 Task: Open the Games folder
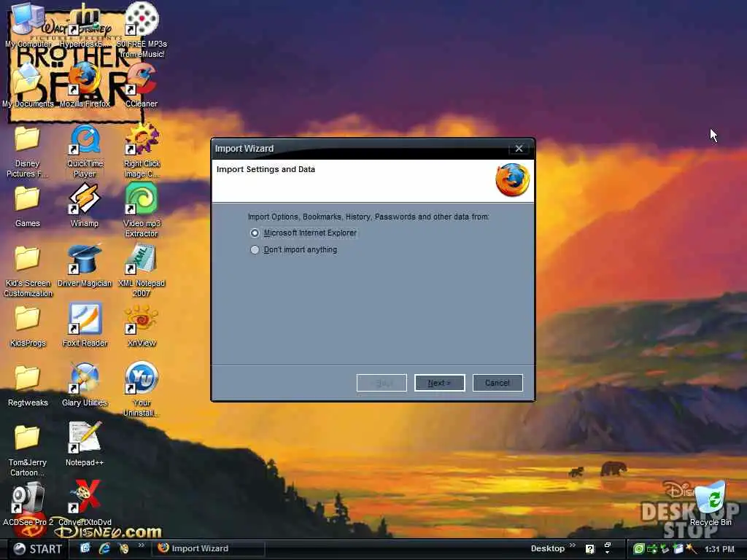pos(27,205)
